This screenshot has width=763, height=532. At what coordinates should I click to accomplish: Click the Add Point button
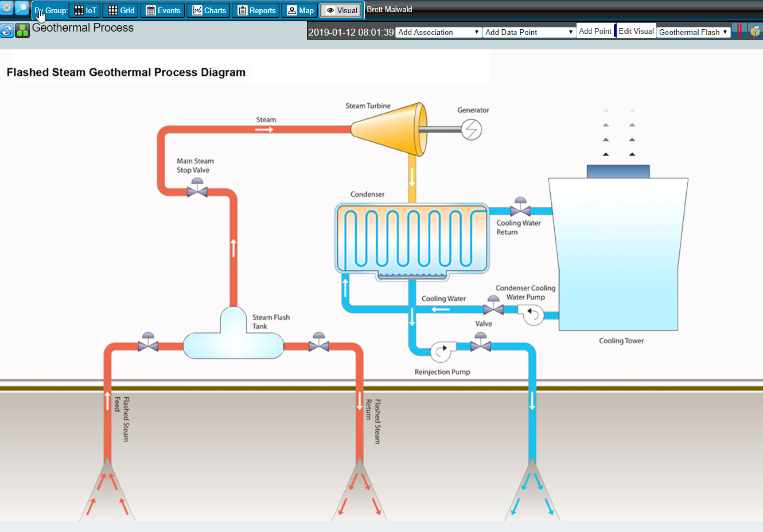click(x=595, y=31)
